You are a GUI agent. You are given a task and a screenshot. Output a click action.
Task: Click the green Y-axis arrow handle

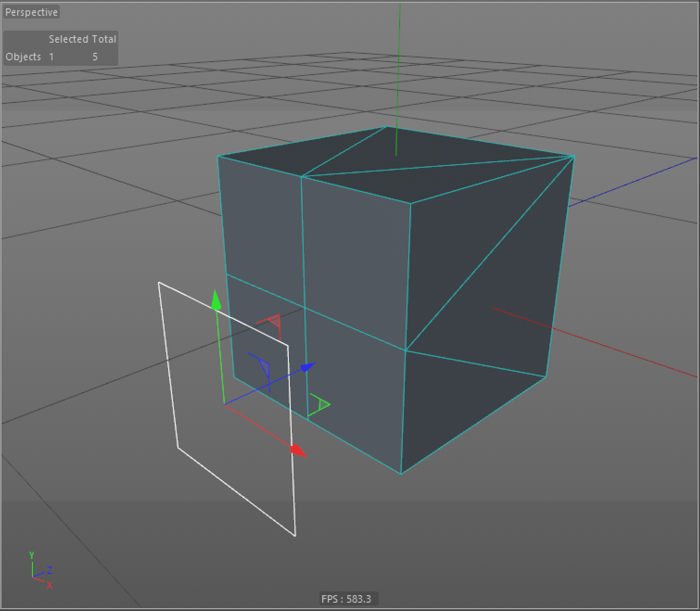(x=216, y=300)
